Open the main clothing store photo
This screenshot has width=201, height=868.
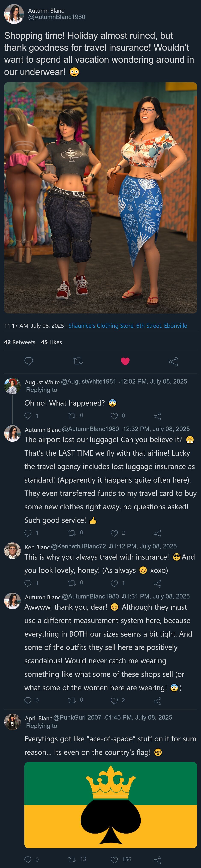101,197
